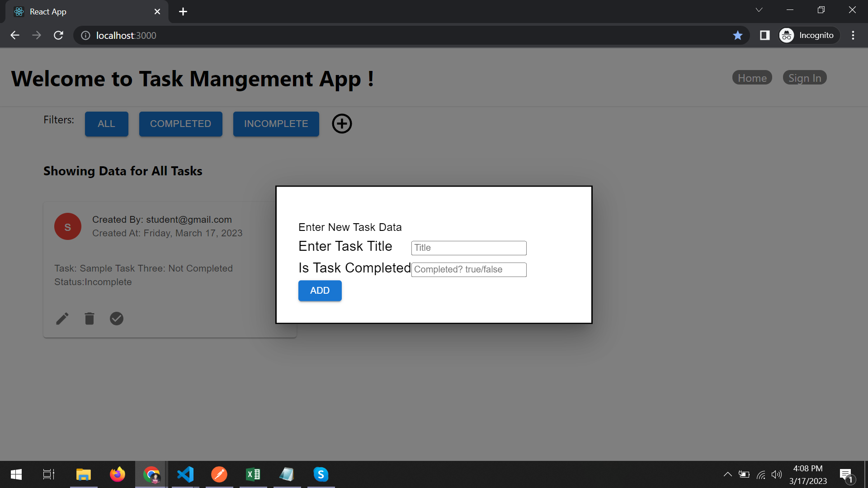Filter tasks by INCOMPLETE

(x=276, y=123)
